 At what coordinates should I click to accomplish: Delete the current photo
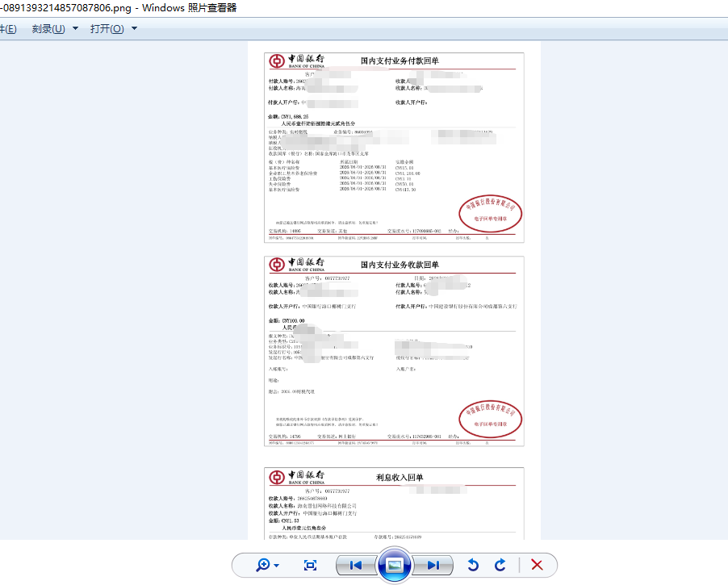537,565
